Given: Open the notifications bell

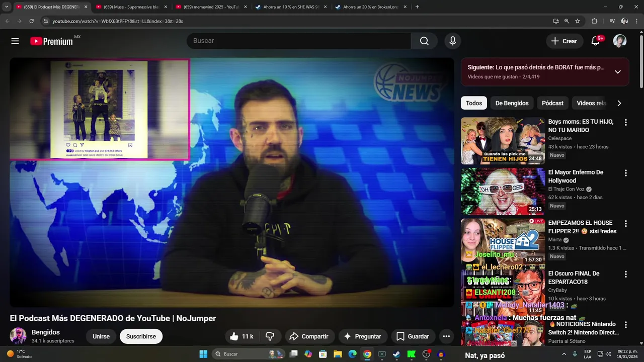Looking at the screenshot, I should (596, 41).
